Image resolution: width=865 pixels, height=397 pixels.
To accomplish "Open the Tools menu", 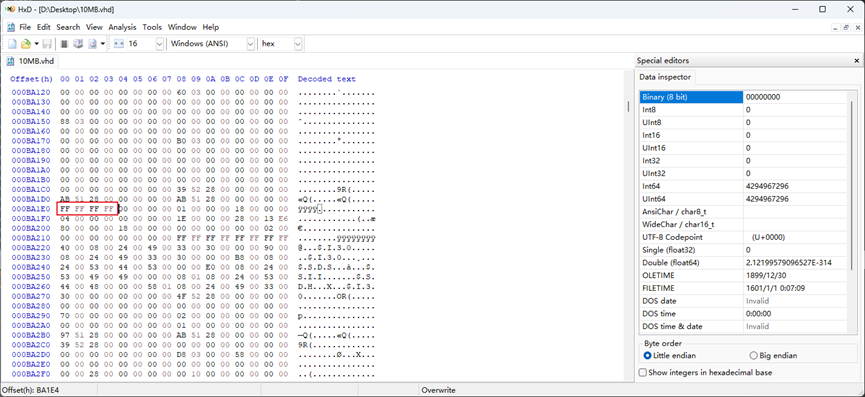I will (152, 27).
